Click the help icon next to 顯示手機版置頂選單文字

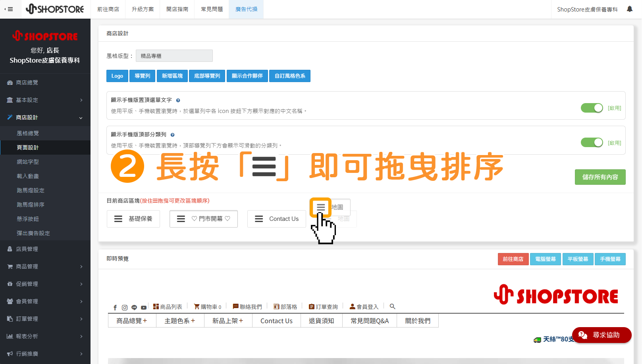tap(178, 100)
